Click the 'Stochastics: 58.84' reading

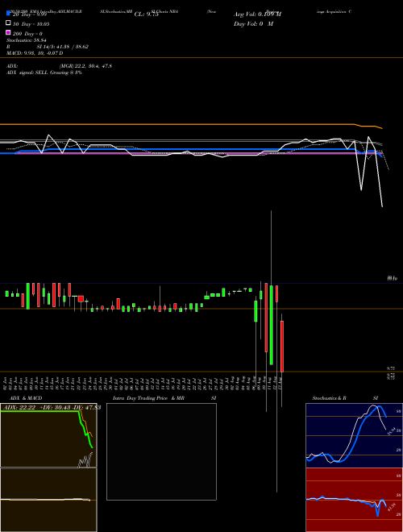(x=26, y=40)
